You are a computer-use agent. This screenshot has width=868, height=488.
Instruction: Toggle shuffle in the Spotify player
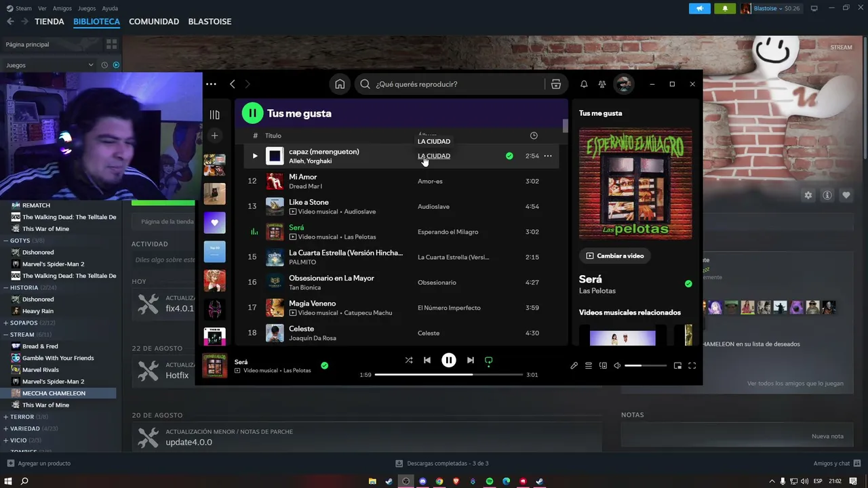click(x=409, y=360)
